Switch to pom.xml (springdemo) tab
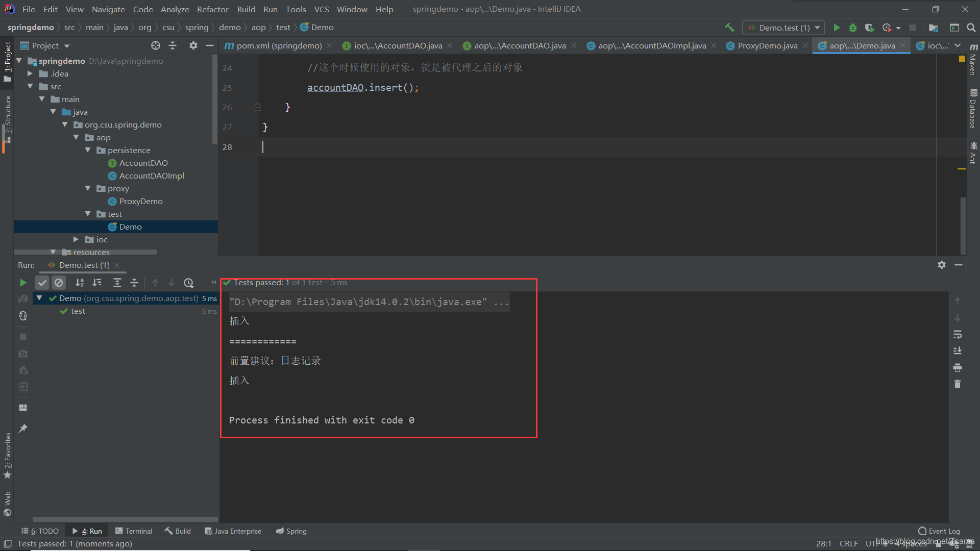980x551 pixels. [279, 45]
